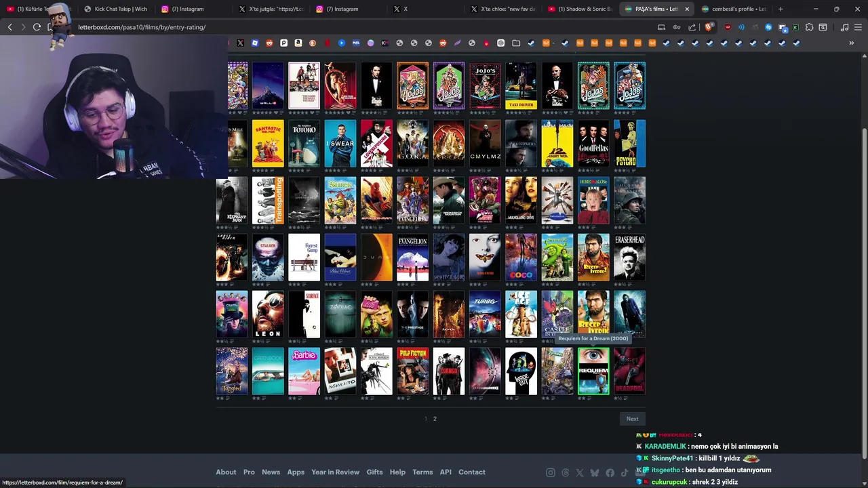The height and width of the screenshot is (488, 868).
Task: Go to page 2 of films
Action: click(x=435, y=419)
